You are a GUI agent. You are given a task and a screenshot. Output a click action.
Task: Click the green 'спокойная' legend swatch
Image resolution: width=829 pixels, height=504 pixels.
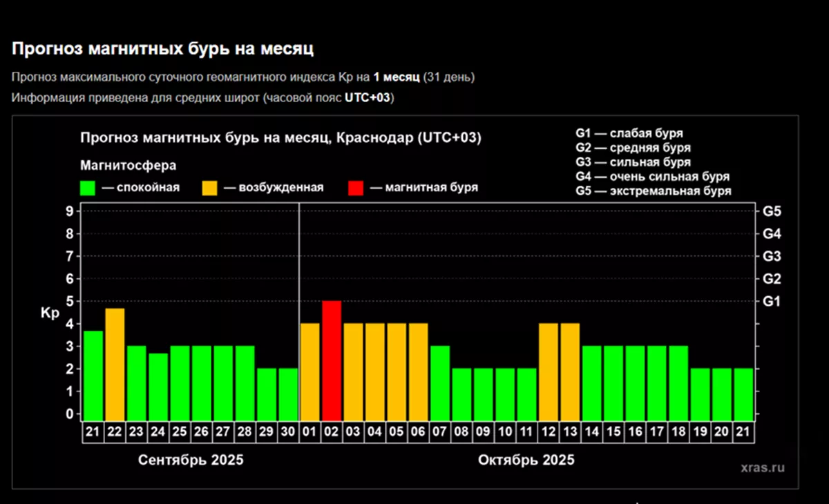(x=89, y=188)
